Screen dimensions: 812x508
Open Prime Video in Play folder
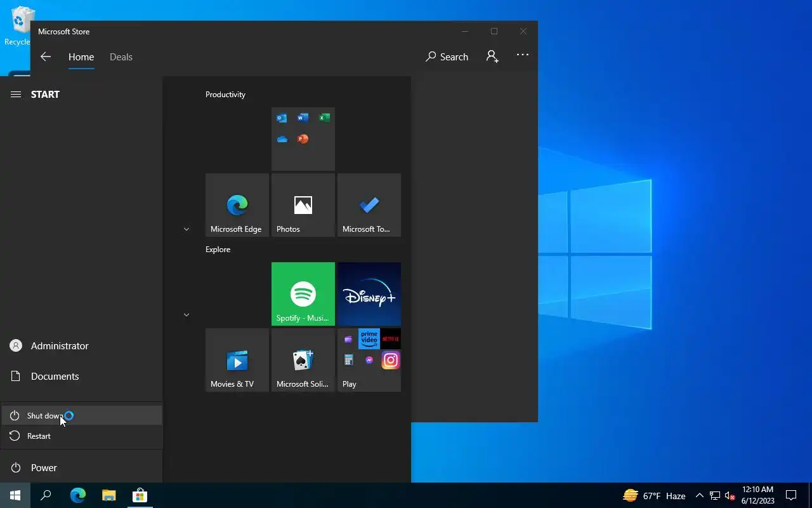(369, 339)
